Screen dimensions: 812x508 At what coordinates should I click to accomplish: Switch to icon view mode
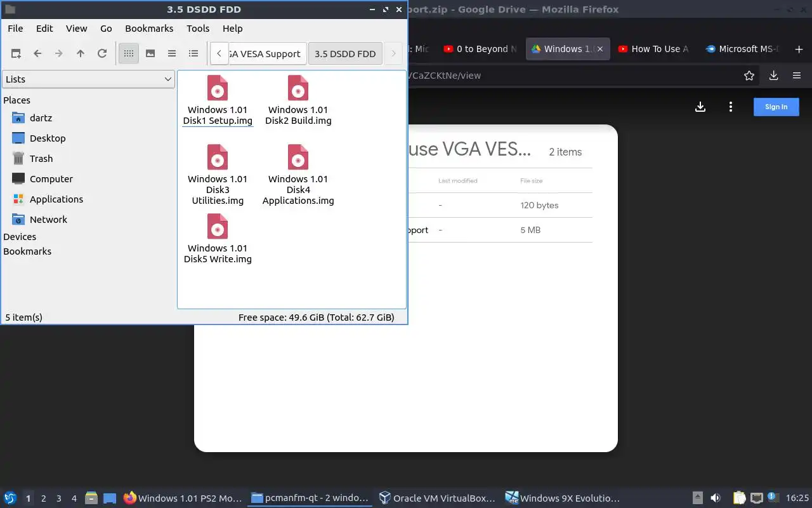click(129, 54)
